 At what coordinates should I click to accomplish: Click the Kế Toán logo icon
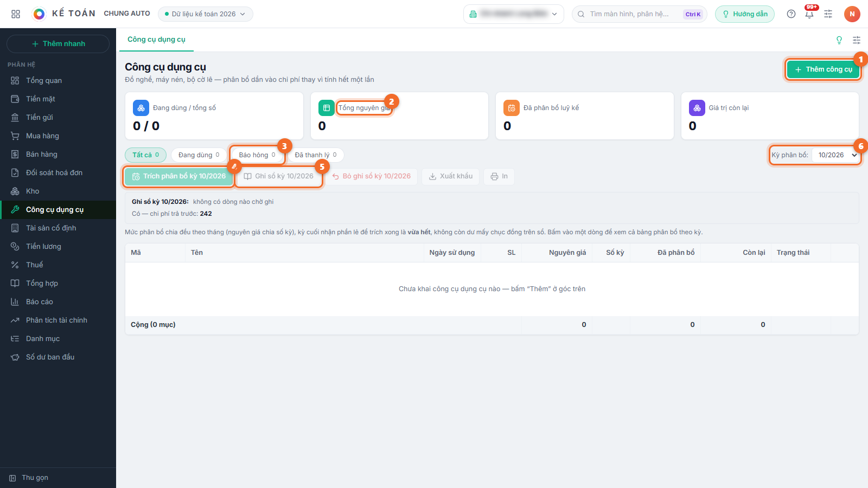pyautogui.click(x=39, y=14)
